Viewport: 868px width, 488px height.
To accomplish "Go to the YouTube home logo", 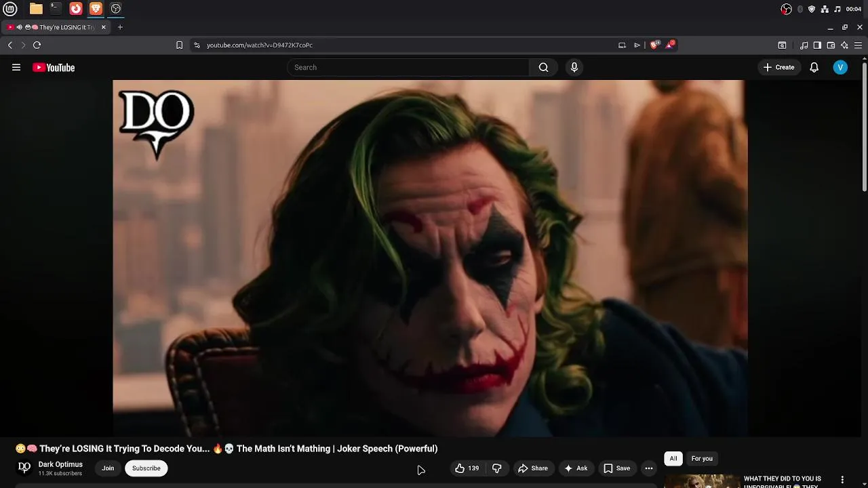I will tap(54, 67).
